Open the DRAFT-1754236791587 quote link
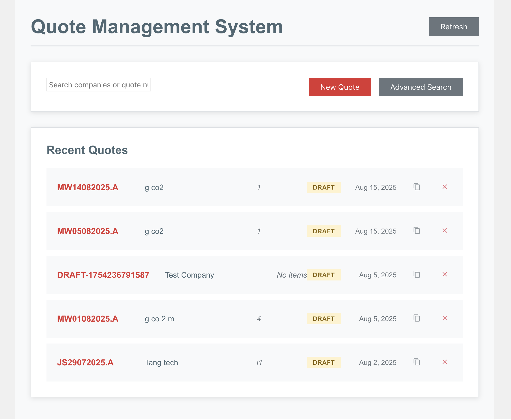Screen dimensions: 511x420 coord(103,275)
